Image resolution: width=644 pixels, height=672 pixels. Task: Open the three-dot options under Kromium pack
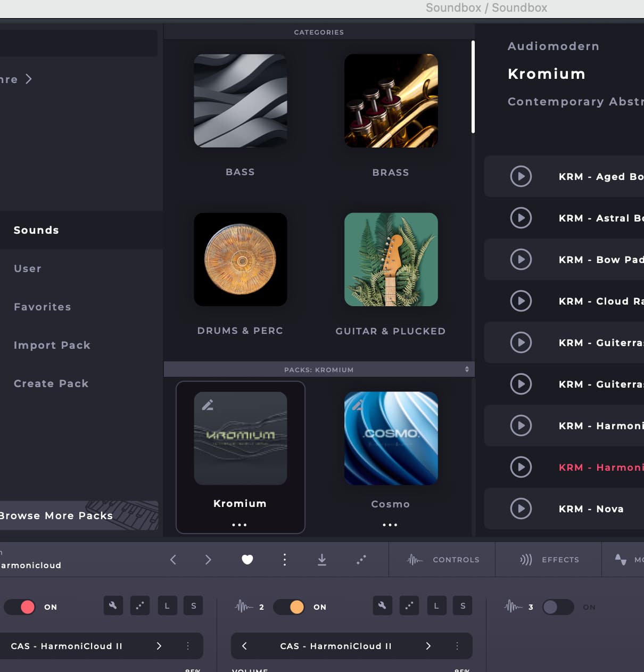click(x=240, y=525)
